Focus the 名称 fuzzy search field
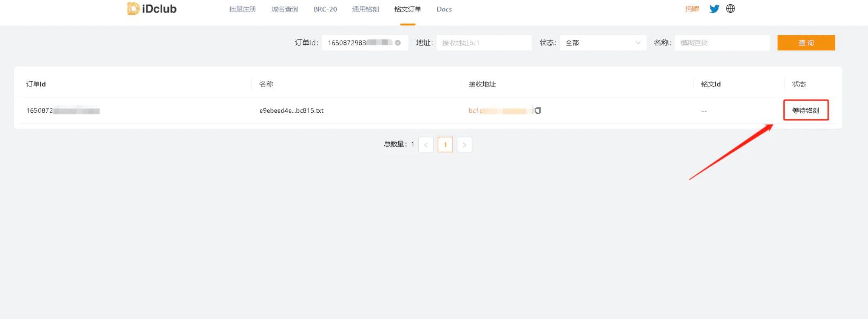The image size is (868, 319). (x=722, y=43)
